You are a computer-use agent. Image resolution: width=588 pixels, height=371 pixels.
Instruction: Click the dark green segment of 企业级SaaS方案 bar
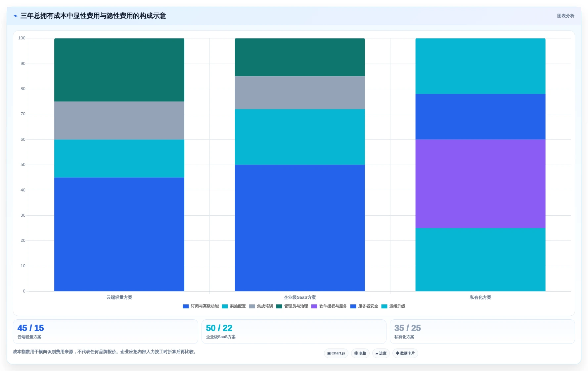point(300,57)
